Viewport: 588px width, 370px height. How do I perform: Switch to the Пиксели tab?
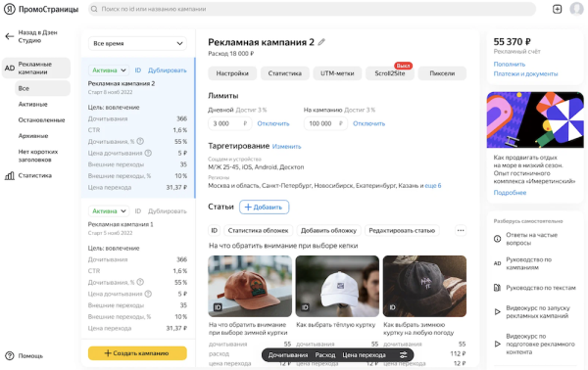pyautogui.click(x=442, y=73)
